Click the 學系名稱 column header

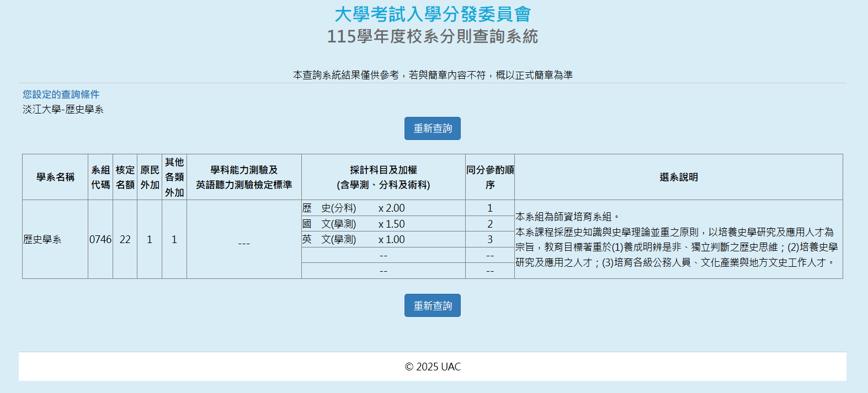55,177
